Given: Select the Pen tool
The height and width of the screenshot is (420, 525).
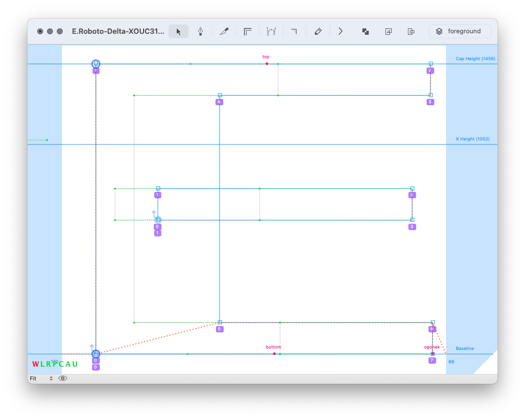Looking at the screenshot, I should [x=200, y=31].
